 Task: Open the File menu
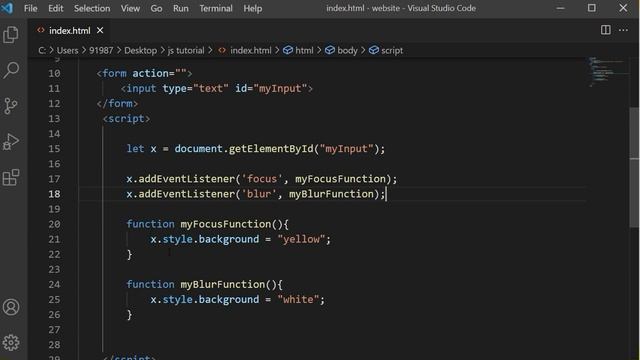(31, 8)
